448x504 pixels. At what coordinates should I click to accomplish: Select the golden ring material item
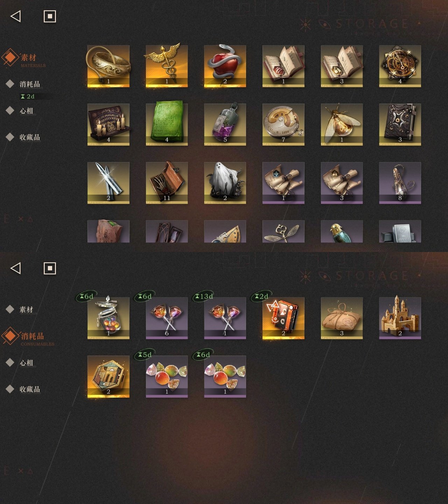pyautogui.click(x=108, y=66)
